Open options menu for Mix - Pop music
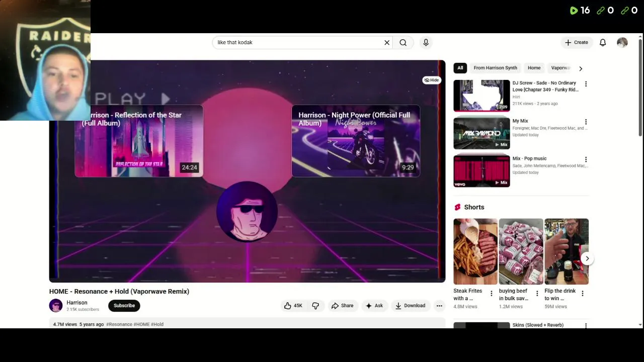The image size is (644, 362). [586, 159]
